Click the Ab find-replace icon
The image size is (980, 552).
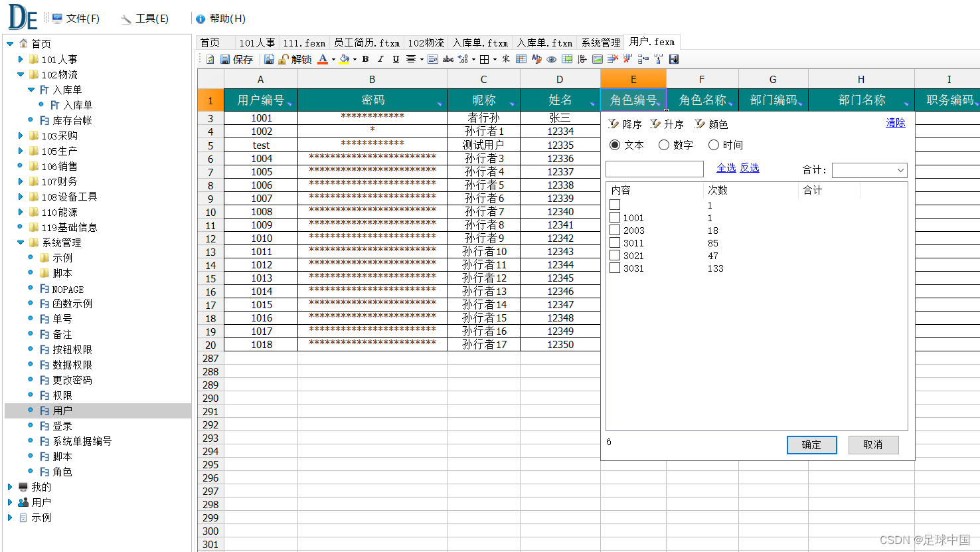click(536, 59)
